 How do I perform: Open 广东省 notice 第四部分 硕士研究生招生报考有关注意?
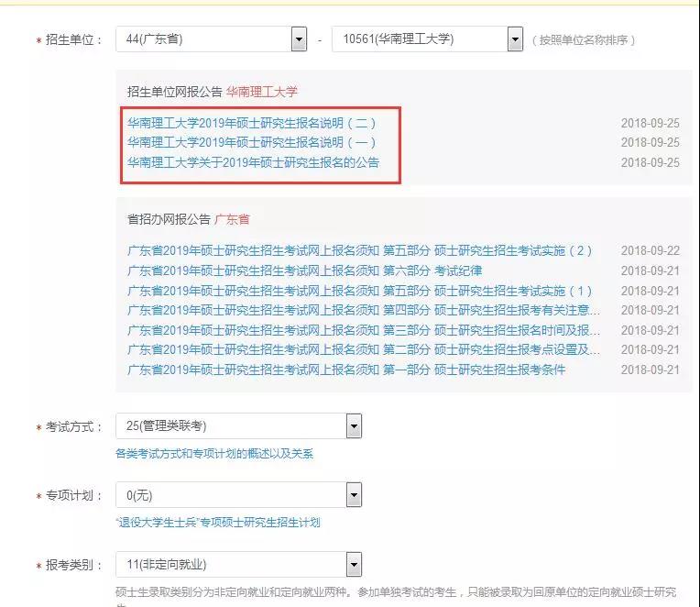coord(364,311)
